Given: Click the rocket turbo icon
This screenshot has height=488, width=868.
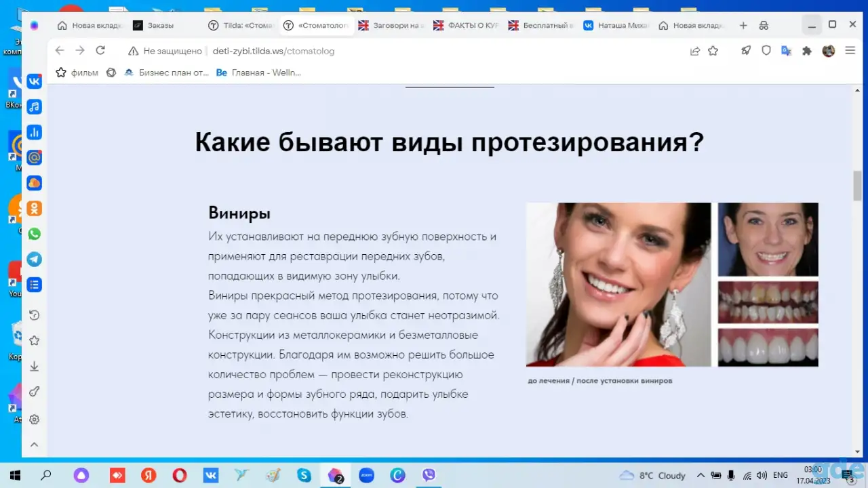Looking at the screenshot, I should point(746,51).
